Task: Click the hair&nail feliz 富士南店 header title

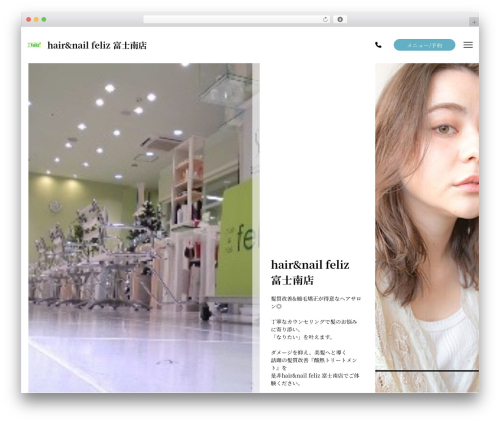Action: coord(97,45)
